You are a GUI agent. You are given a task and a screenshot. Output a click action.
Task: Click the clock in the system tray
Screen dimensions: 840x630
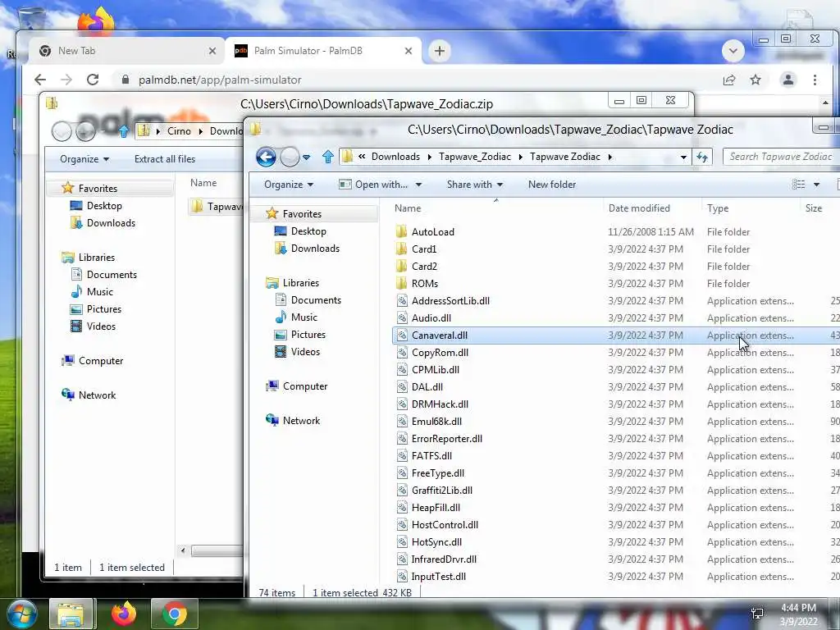(798, 614)
